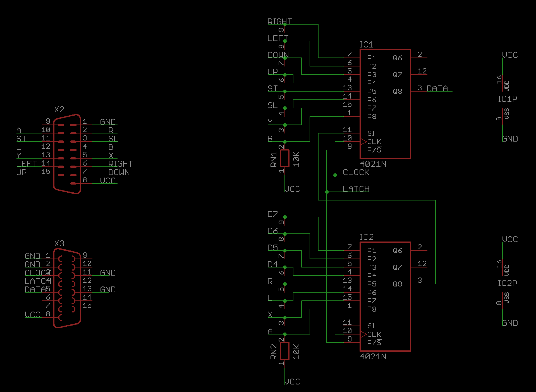Click the GND label on X3 pin 11

(108, 273)
